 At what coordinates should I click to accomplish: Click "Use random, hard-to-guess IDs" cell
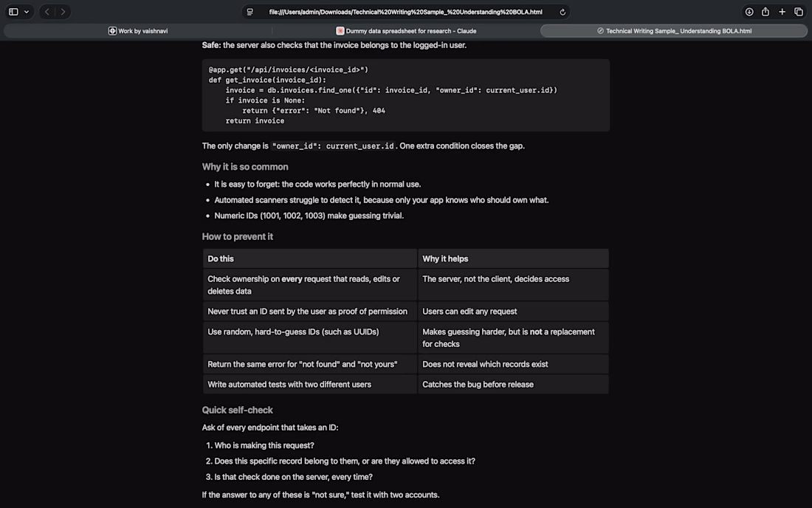(310, 337)
